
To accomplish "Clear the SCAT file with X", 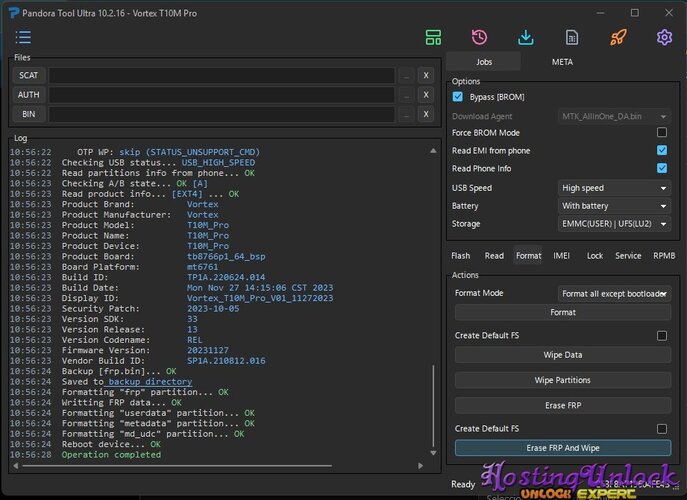I will 426,75.
